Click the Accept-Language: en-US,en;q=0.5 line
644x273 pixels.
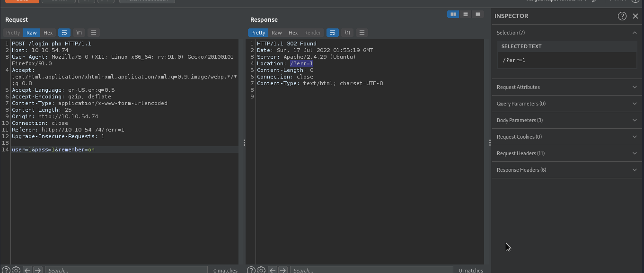63,90
